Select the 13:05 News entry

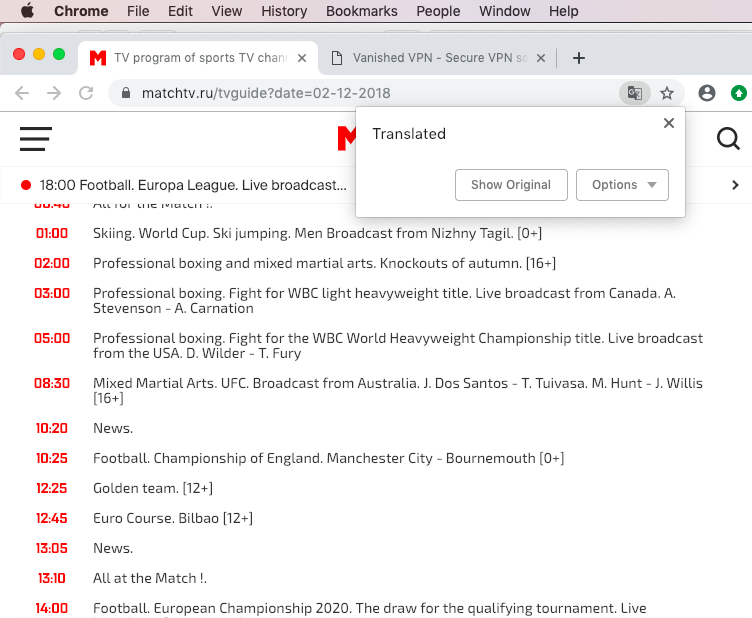pyautogui.click(x=113, y=548)
